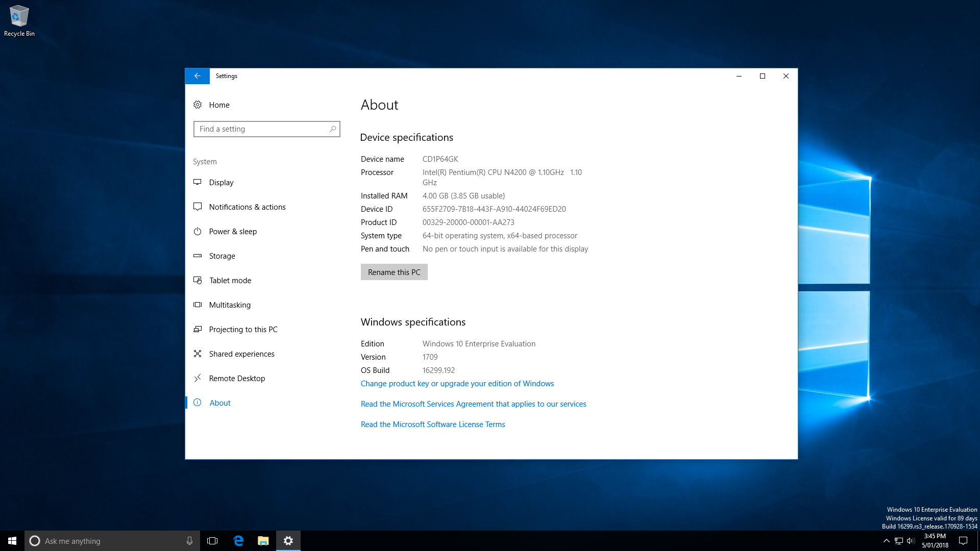
Task: Click the taskbar clock showing 3:45 PM
Action: pyautogui.click(x=935, y=541)
